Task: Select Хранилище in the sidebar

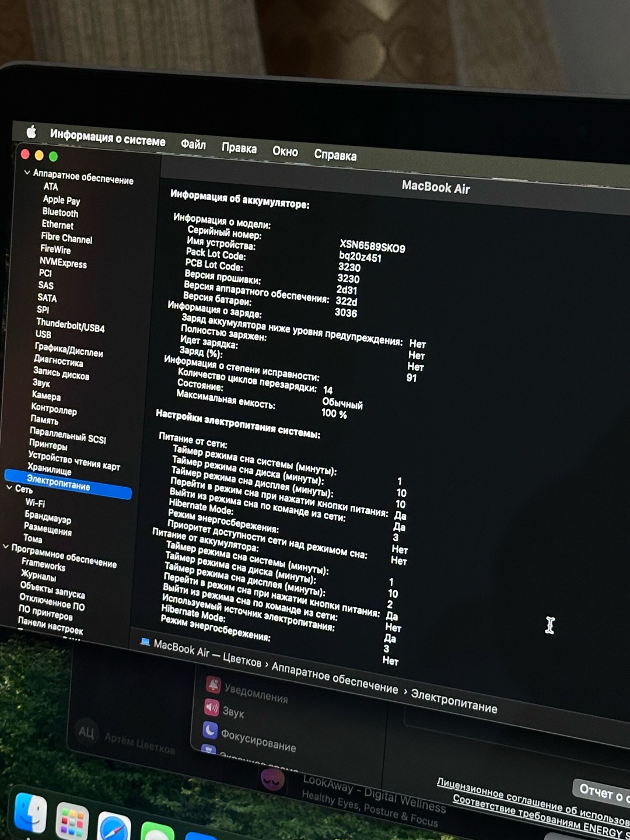Action: tap(50, 469)
